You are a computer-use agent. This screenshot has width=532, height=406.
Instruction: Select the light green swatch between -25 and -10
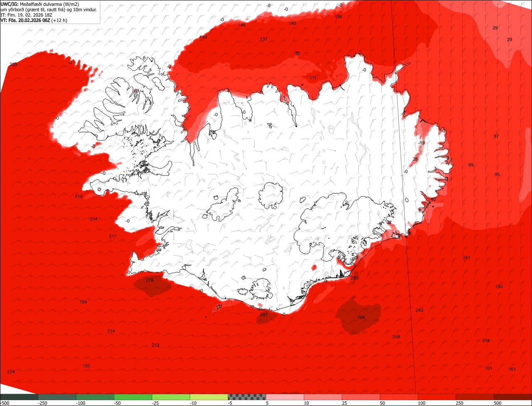click(171, 397)
